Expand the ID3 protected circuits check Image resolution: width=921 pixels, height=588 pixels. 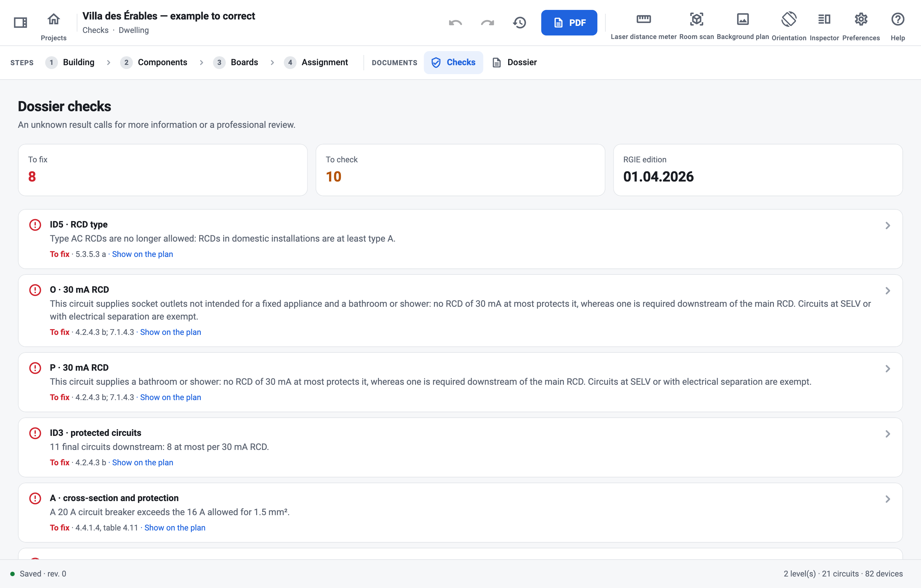[x=460, y=447]
